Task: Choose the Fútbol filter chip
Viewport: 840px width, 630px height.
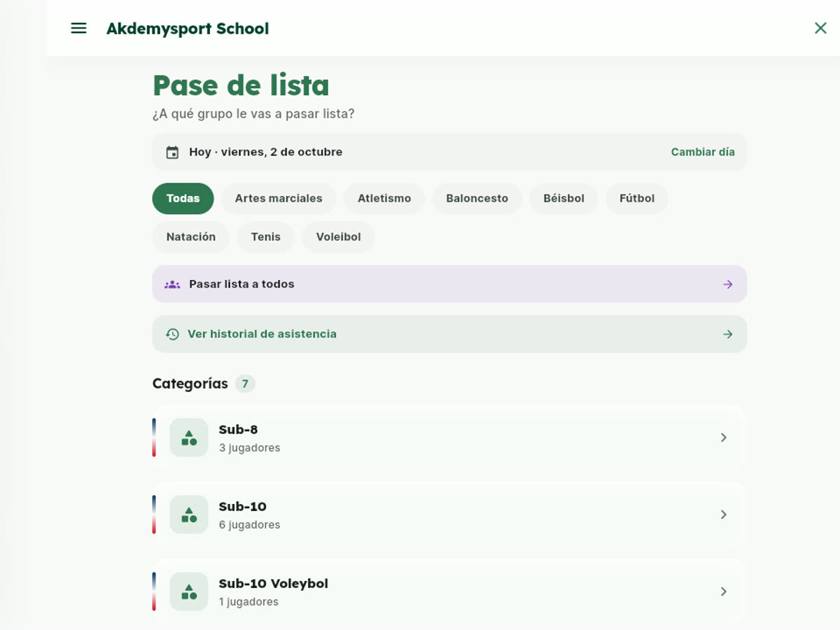Action: point(637,198)
